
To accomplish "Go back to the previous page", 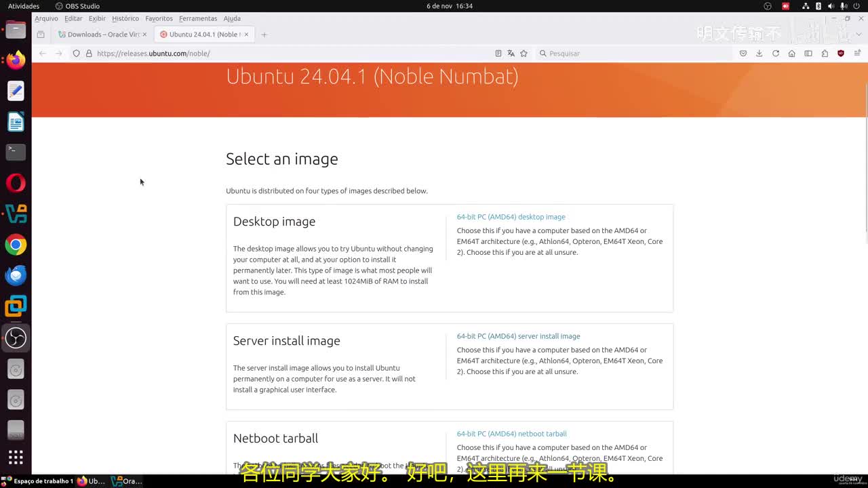I will point(43,54).
